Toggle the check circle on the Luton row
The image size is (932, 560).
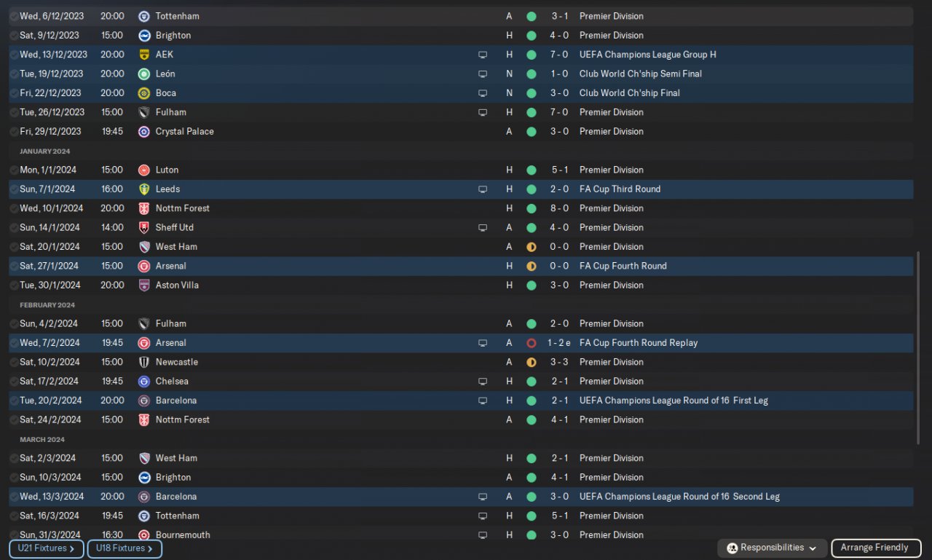pyautogui.click(x=14, y=170)
